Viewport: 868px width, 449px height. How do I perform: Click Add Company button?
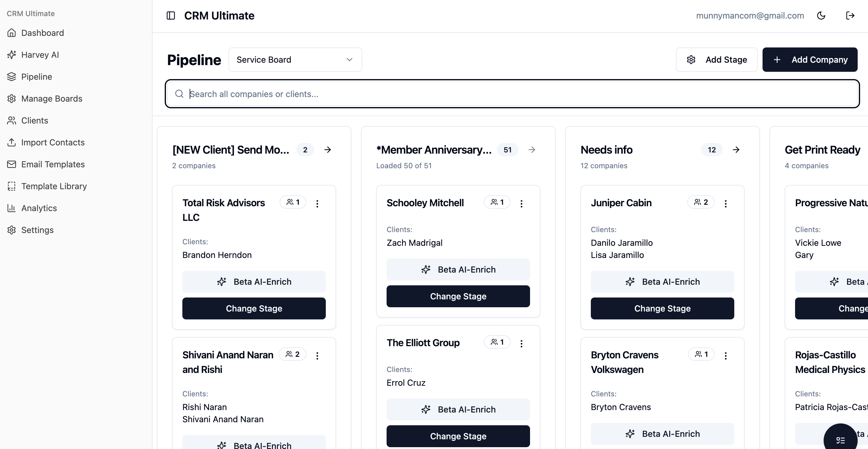[810, 60]
